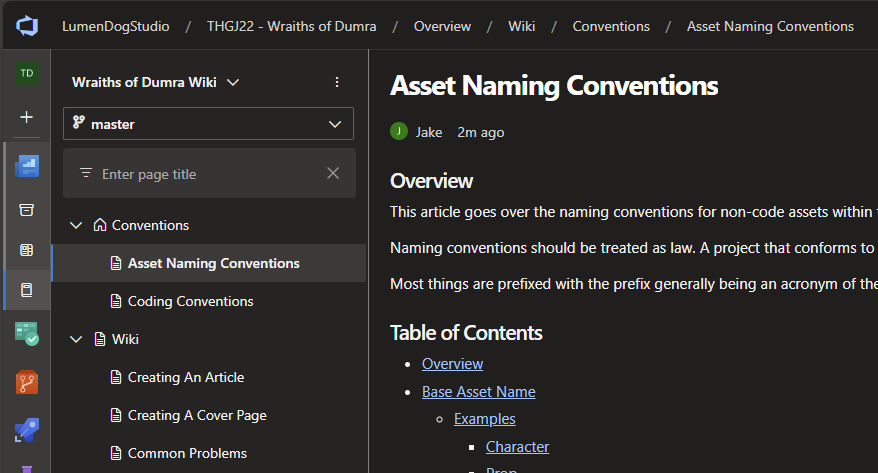Click Asset Naming Conventions breadcrumb
Screen dimensions: 878x473
click(770, 26)
